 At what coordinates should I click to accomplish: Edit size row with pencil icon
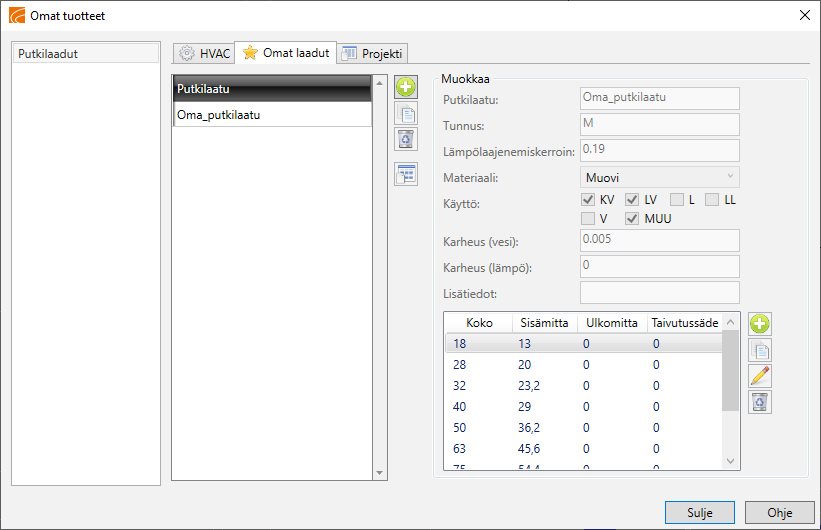[x=760, y=376]
